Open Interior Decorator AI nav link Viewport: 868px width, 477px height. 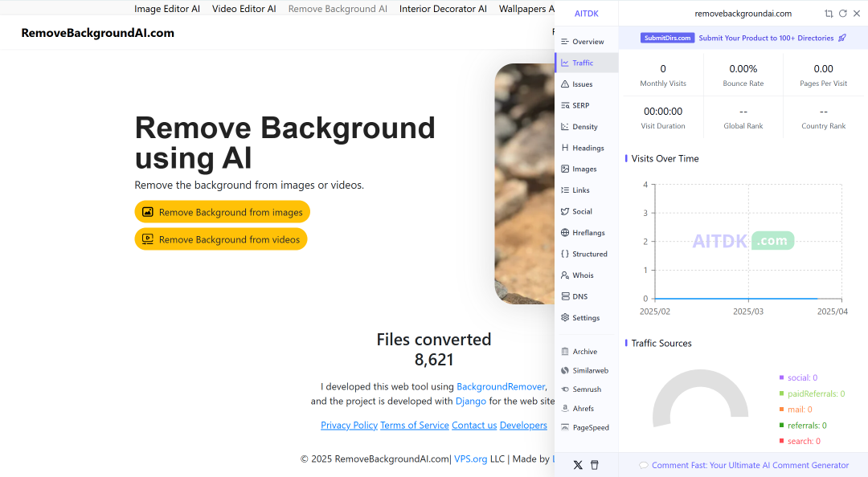tap(443, 9)
